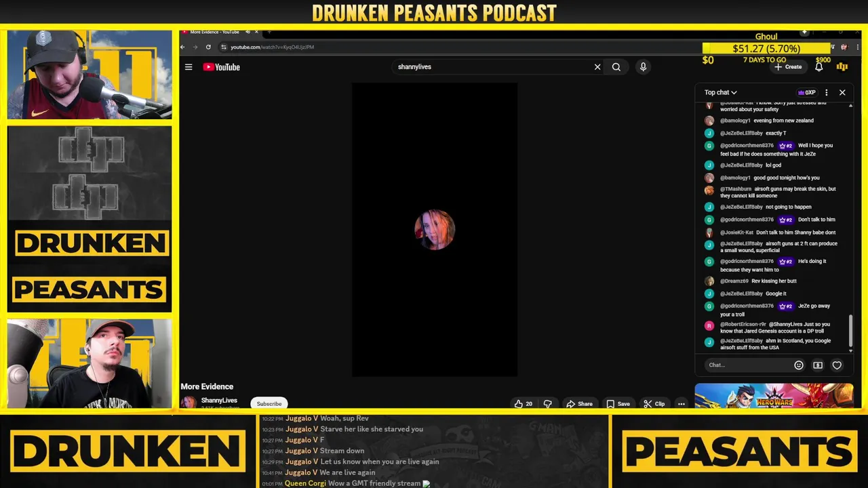This screenshot has width=868, height=488.
Task: Focus the YouTube search field
Action: [493, 67]
